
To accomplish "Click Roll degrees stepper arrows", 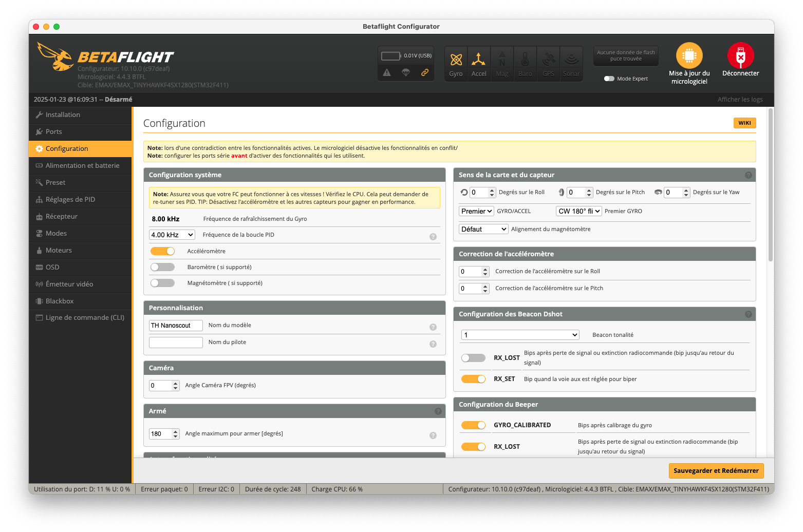I will pyautogui.click(x=493, y=192).
